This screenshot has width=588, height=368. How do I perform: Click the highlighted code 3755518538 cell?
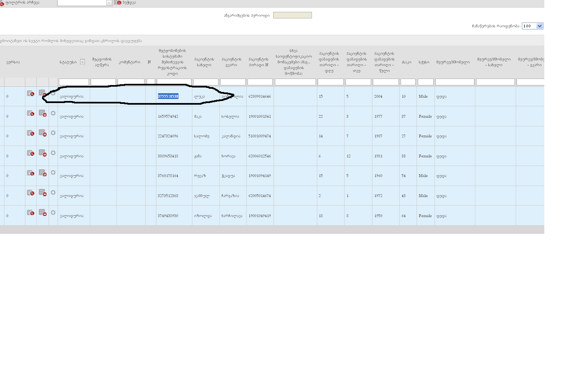pos(168,96)
